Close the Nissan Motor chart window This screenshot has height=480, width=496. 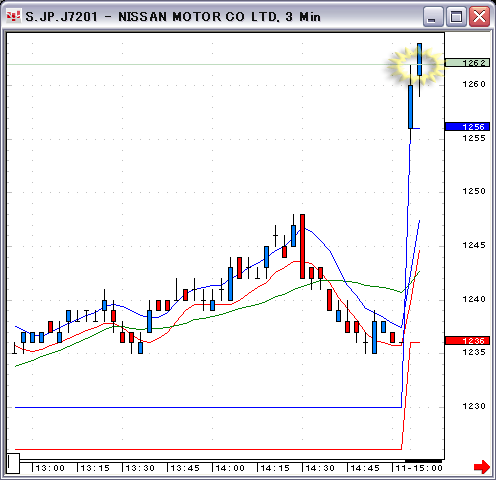click(479, 16)
